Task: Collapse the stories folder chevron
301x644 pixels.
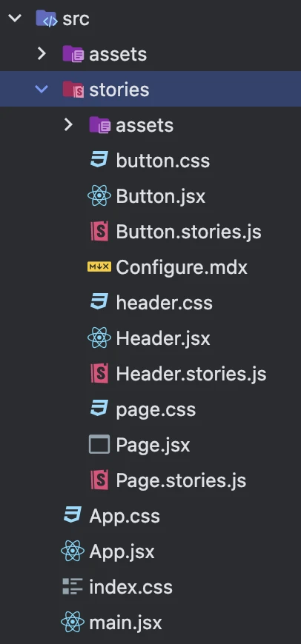Action: click(x=42, y=89)
